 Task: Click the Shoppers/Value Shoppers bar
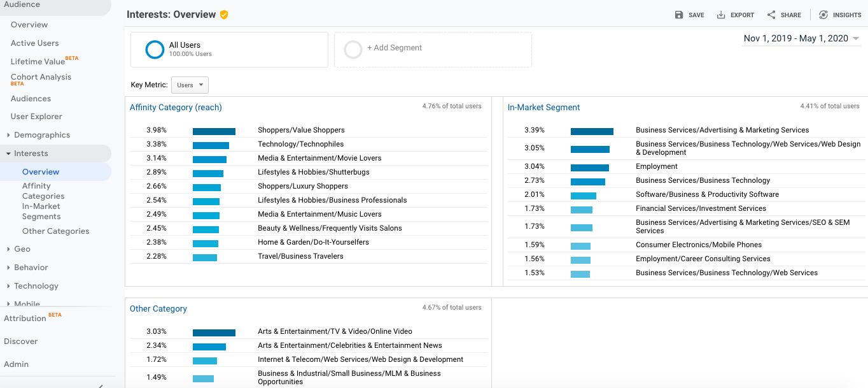pyautogui.click(x=214, y=130)
